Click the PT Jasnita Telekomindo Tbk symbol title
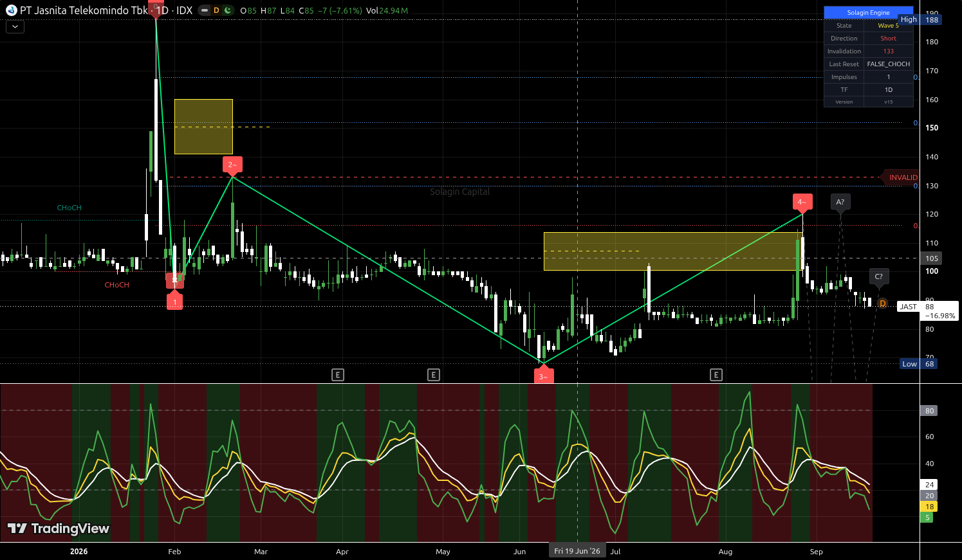 click(x=84, y=10)
